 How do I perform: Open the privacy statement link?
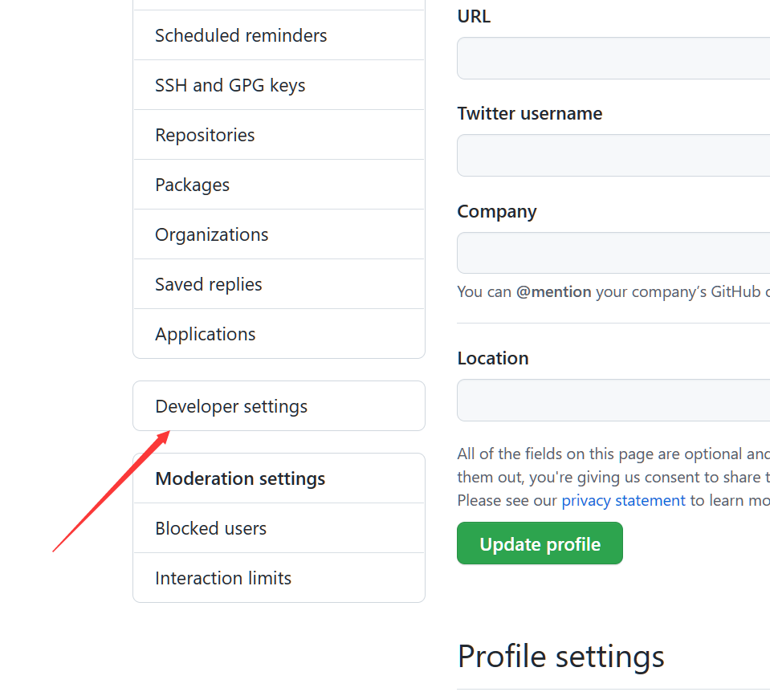[623, 500]
